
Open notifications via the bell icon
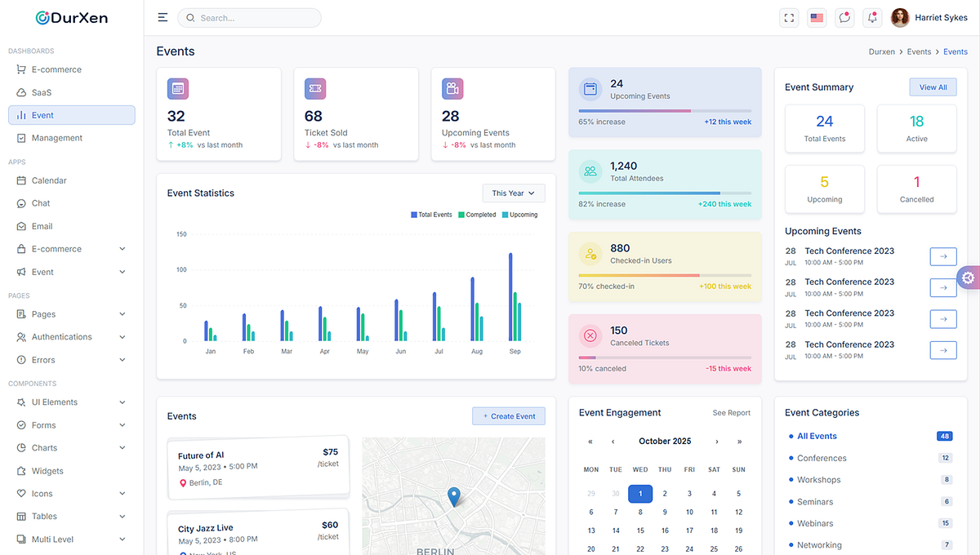871,16
